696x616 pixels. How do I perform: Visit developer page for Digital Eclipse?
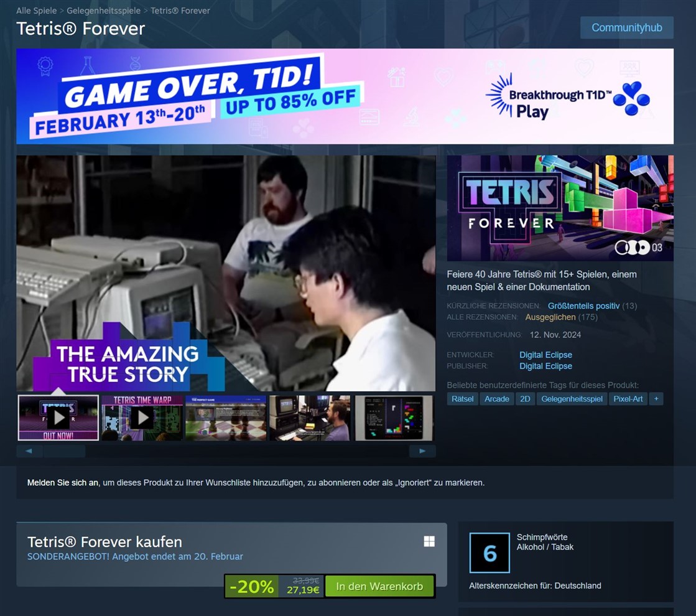(x=545, y=355)
